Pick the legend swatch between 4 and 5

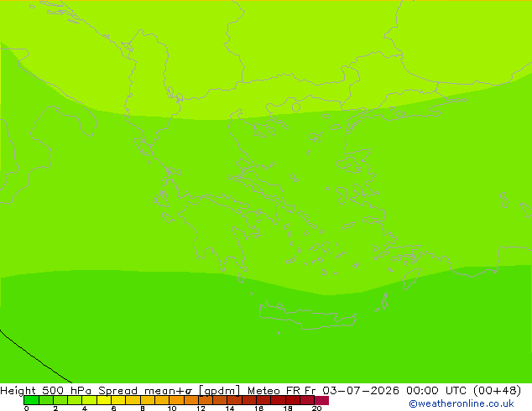89,400
